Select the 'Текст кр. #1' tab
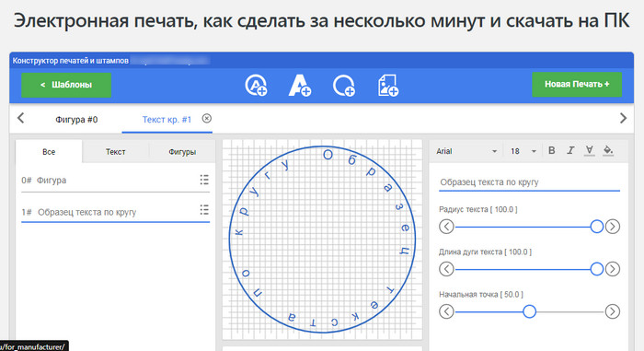644x351 pixels. (x=167, y=120)
